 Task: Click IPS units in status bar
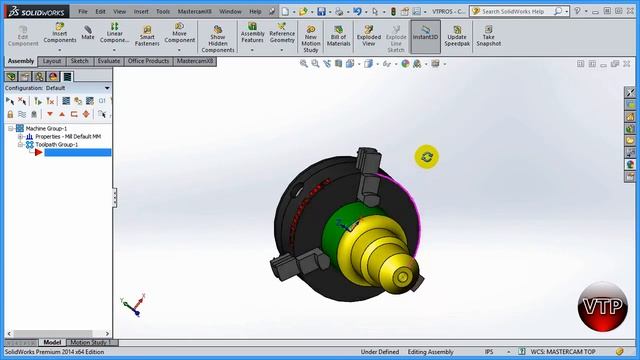489,352
